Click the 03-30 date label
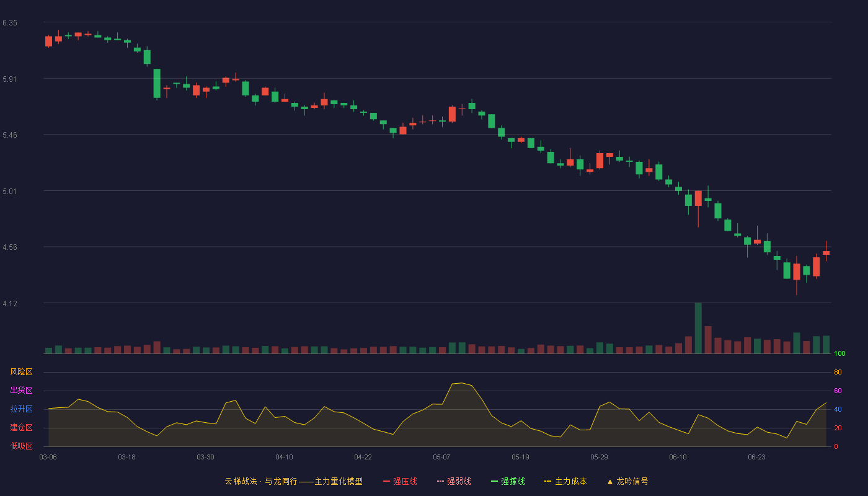The height and width of the screenshot is (496, 868). pyautogui.click(x=206, y=457)
